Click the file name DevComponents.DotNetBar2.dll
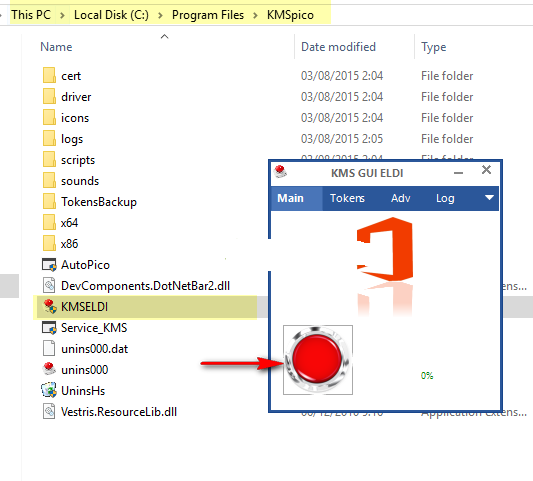This screenshot has height=481, width=533. click(145, 286)
